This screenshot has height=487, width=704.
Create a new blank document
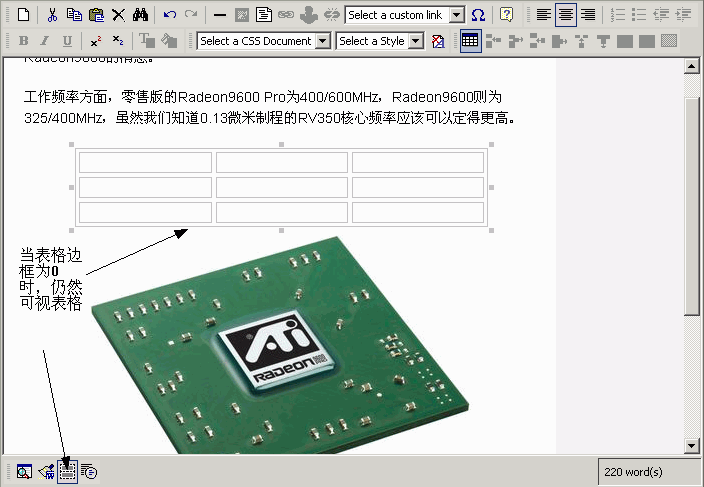(23, 15)
